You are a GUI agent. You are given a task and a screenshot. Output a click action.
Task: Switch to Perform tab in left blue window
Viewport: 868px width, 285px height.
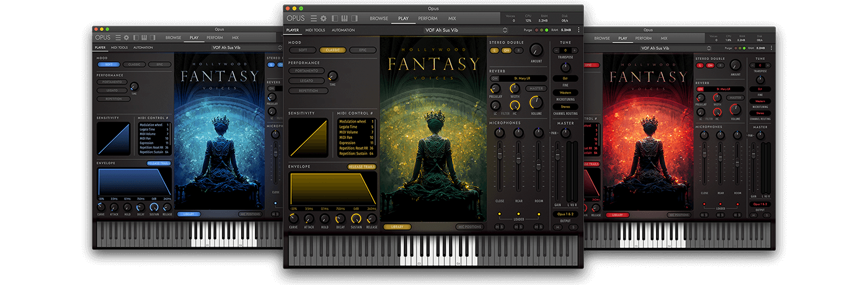click(214, 38)
